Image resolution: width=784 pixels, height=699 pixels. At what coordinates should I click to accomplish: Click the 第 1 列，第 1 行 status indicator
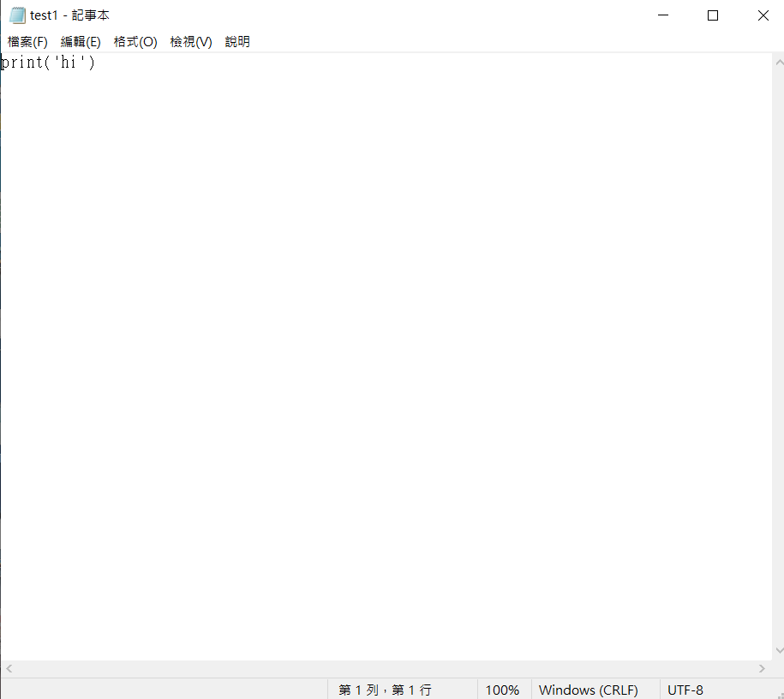click(x=385, y=690)
